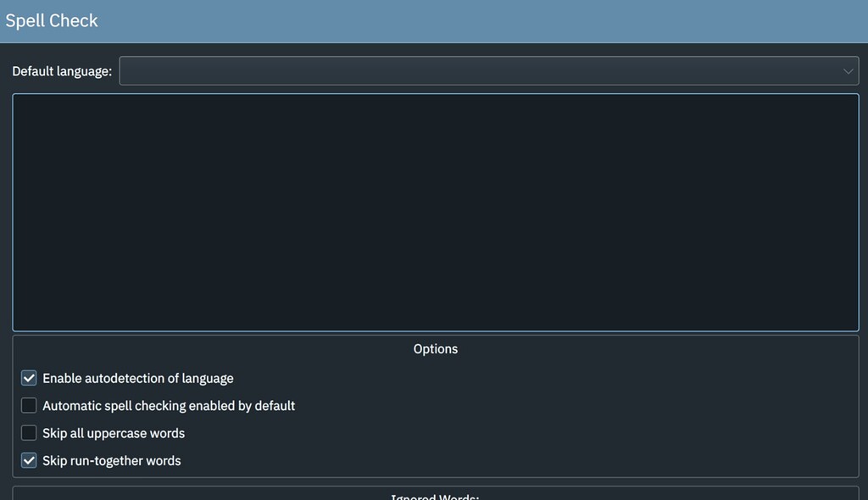
Task: Toggle the Enable autodetection of language checkbox
Action: [28, 378]
